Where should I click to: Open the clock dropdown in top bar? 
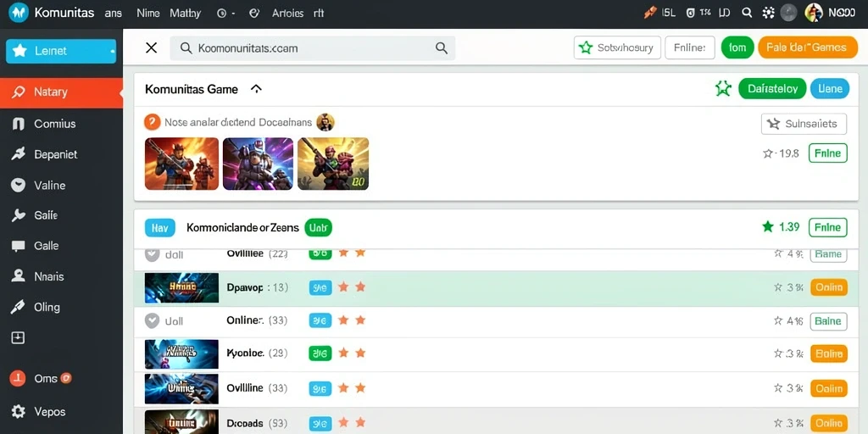pos(225,14)
